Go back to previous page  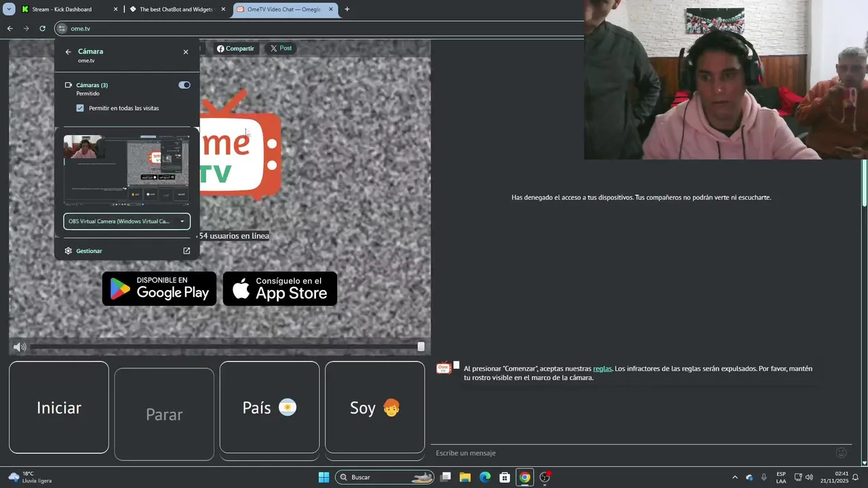tap(9, 28)
